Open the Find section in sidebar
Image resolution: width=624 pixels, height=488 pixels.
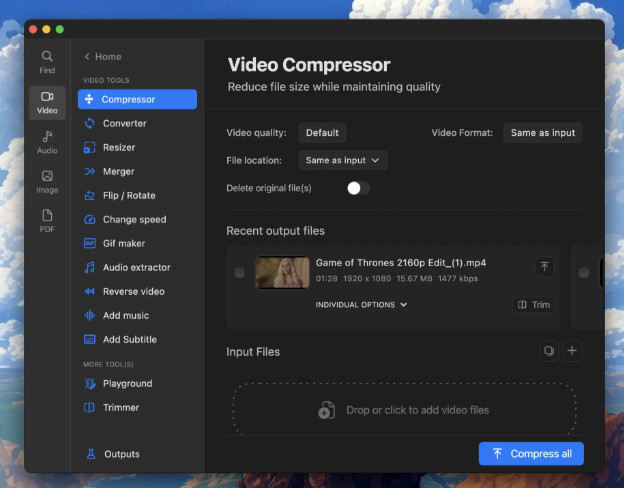[x=47, y=62]
